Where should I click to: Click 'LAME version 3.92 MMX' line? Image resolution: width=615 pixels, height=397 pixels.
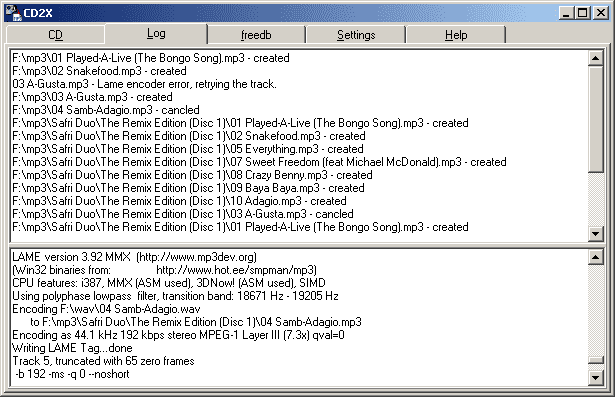135,257
